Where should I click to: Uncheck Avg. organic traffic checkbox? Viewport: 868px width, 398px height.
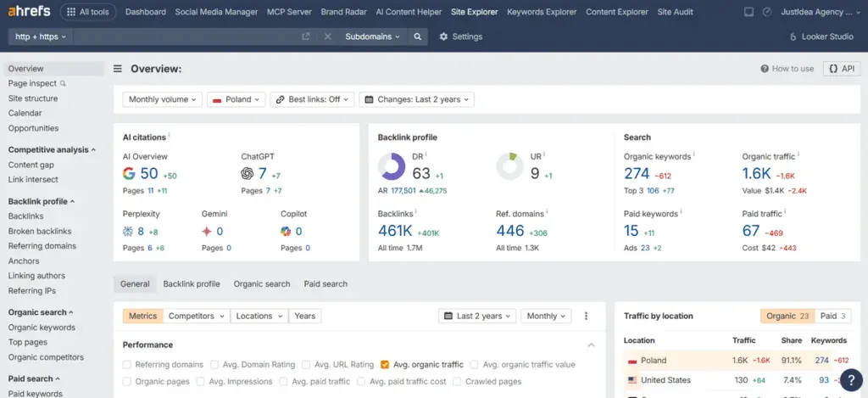coord(385,365)
